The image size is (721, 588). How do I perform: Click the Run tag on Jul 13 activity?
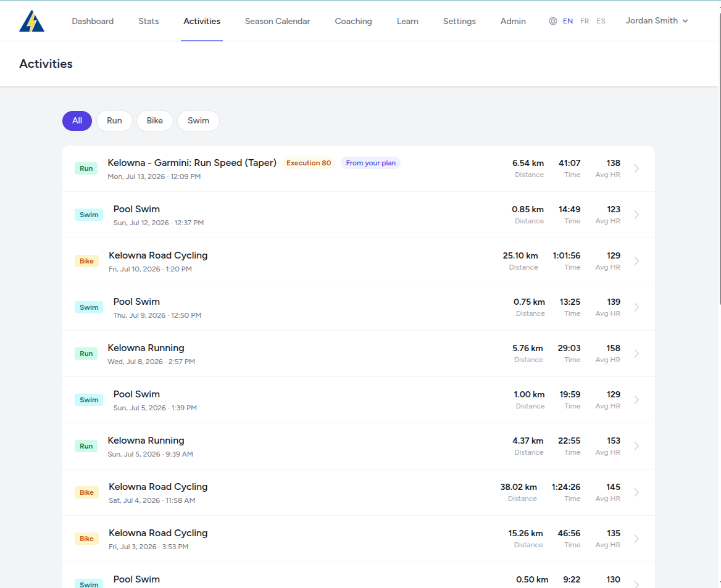pyautogui.click(x=86, y=168)
